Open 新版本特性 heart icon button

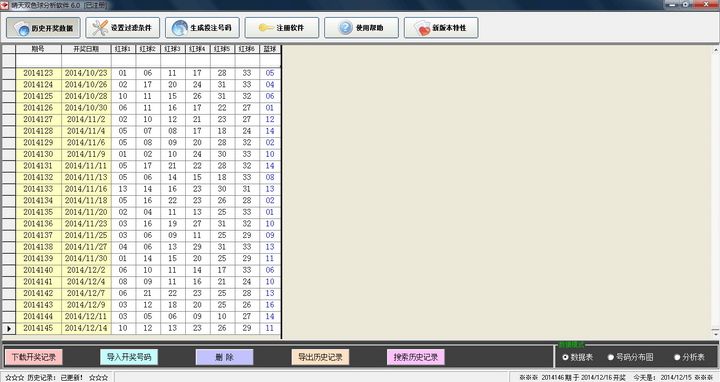point(441,28)
